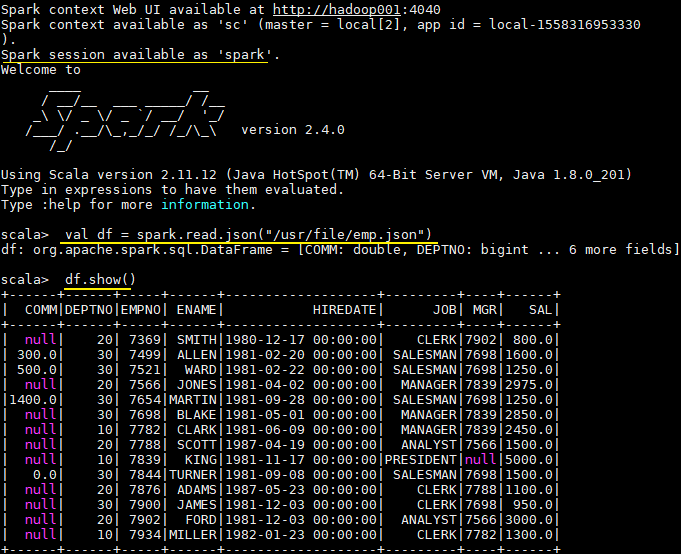Image resolution: width=681 pixels, height=554 pixels.
Task: Click the 'val df' declaration text
Action: tap(88, 233)
